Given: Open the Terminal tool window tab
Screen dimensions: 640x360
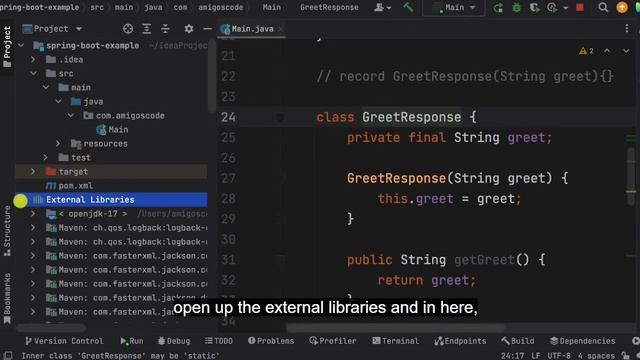Looking at the screenshot, I should [396, 341].
